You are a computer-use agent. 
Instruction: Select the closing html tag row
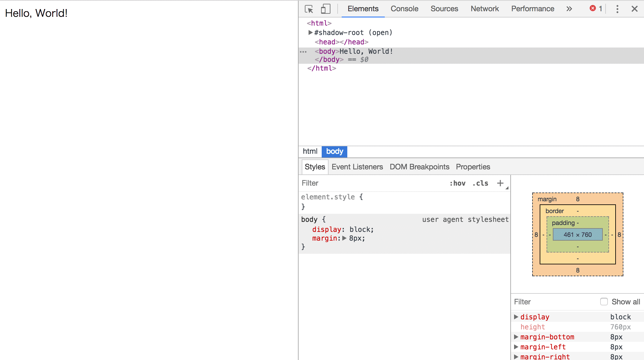tap(321, 68)
